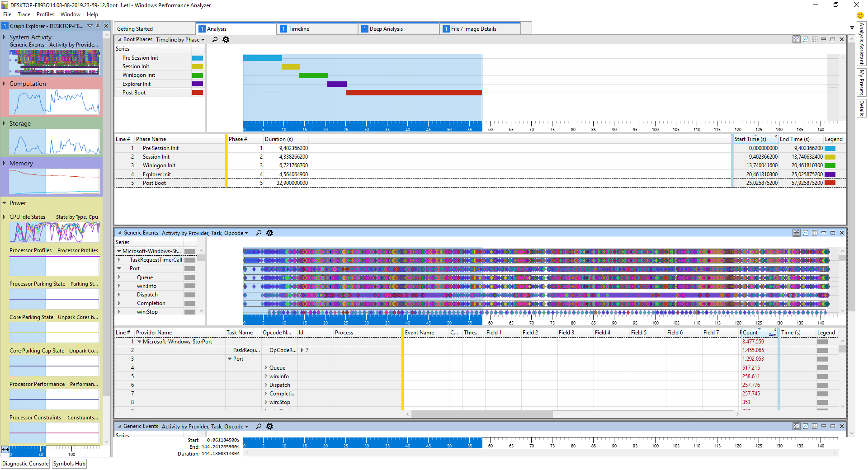
Task: Show table only in bottom Generic Events panel
Action: coord(815,426)
